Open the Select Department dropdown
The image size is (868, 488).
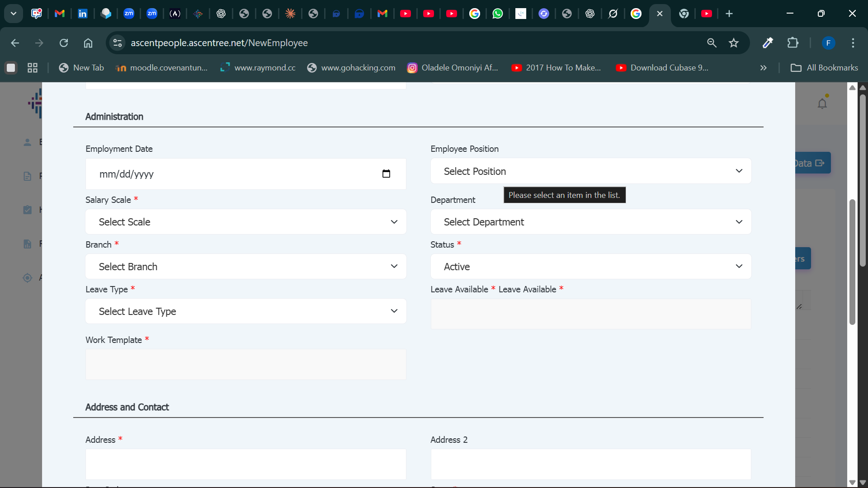pyautogui.click(x=590, y=222)
